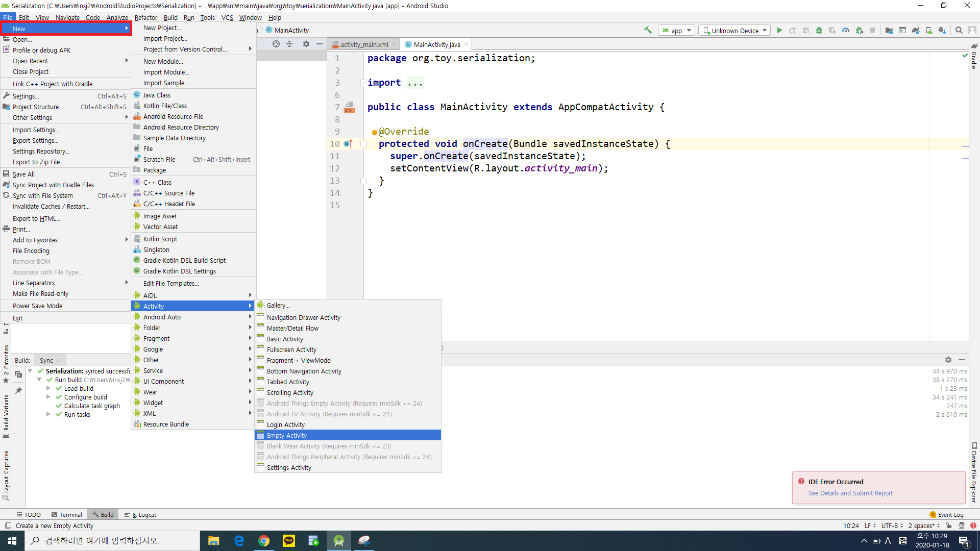
Task: Choose Java Class in New submenu
Action: click(157, 95)
